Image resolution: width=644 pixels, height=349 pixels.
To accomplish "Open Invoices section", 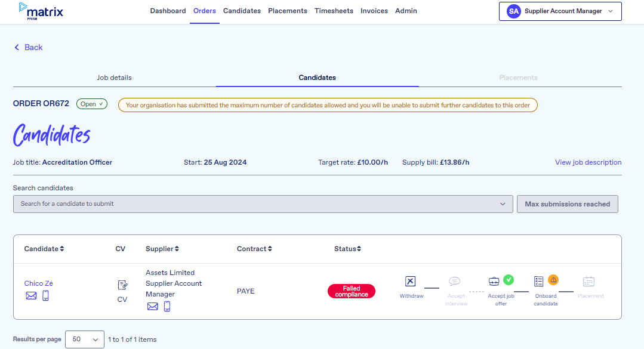I will [x=374, y=11].
